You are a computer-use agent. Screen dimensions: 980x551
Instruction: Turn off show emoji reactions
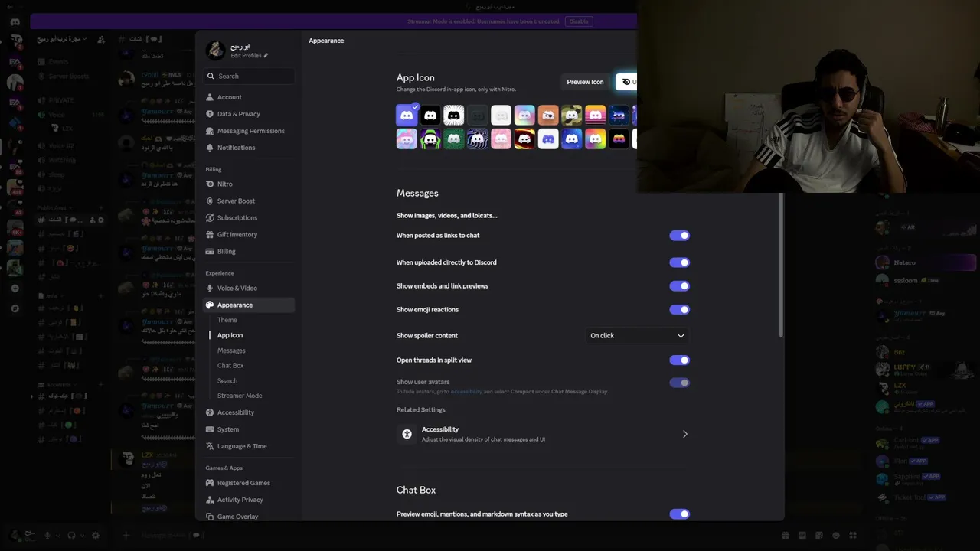(679, 310)
